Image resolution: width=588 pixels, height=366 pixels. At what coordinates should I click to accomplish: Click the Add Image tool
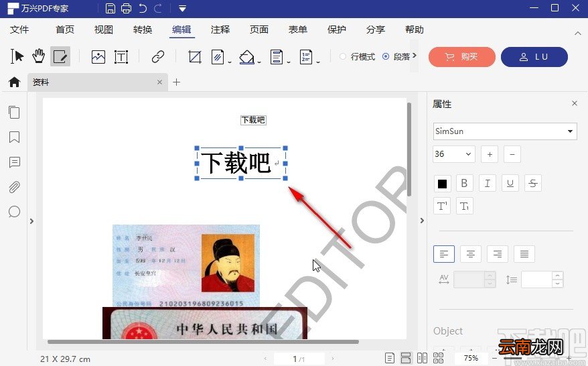point(98,57)
